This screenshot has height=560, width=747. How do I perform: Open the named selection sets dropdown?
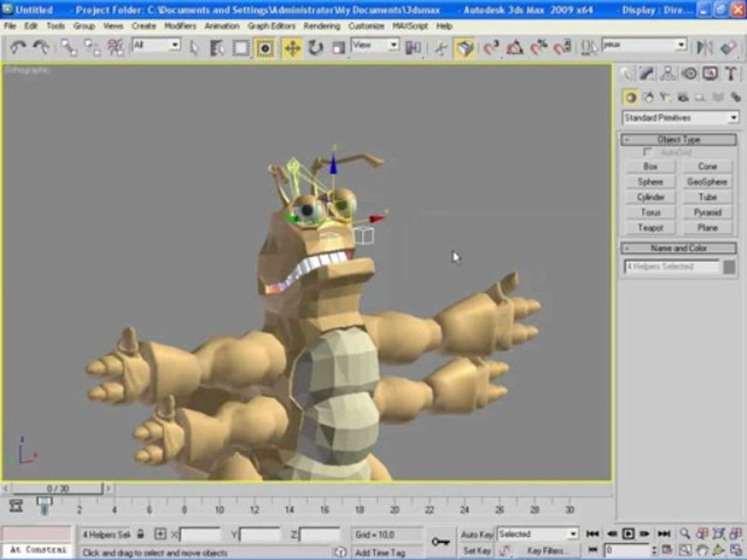point(644,45)
